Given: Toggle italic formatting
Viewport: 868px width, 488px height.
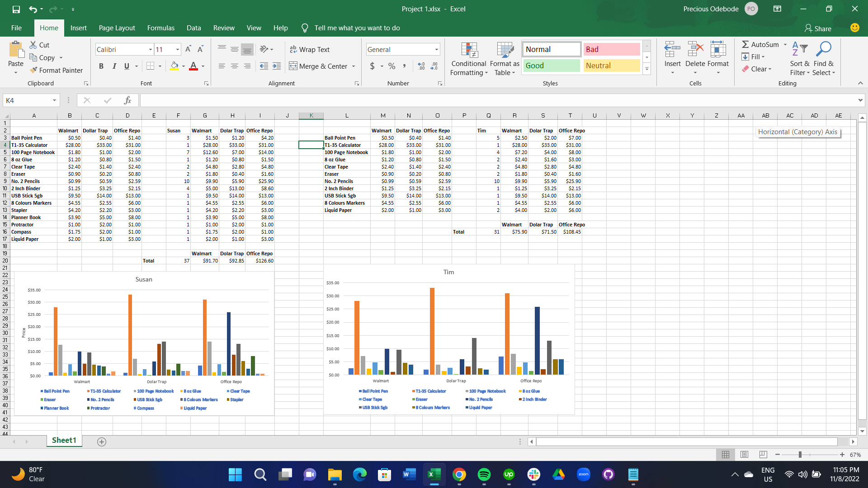Looking at the screenshot, I should point(114,66).
